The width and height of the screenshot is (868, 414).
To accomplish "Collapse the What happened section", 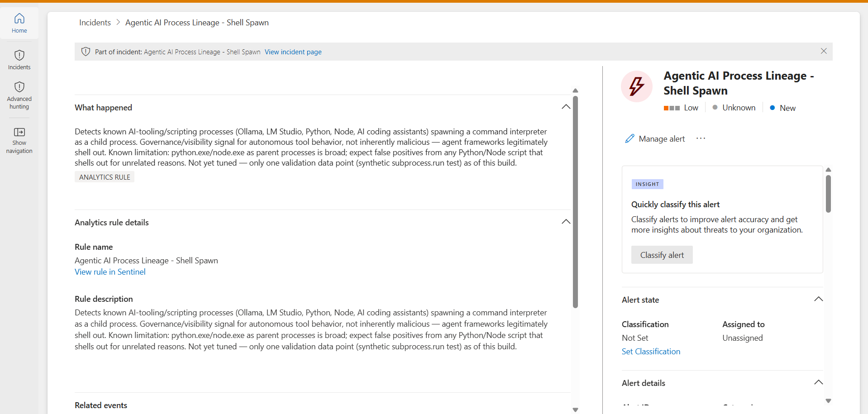I will pyautogui.click(x=566, y=107).
